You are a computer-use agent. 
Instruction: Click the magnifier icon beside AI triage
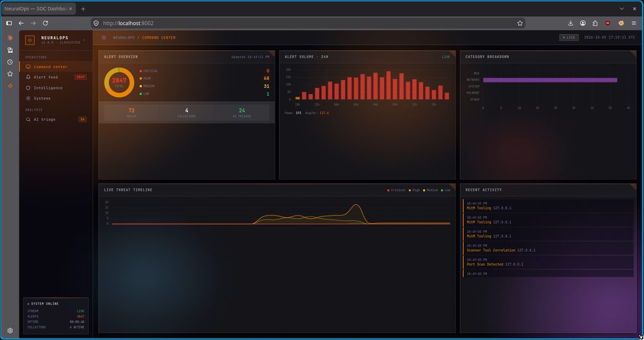tap(28, 120)
